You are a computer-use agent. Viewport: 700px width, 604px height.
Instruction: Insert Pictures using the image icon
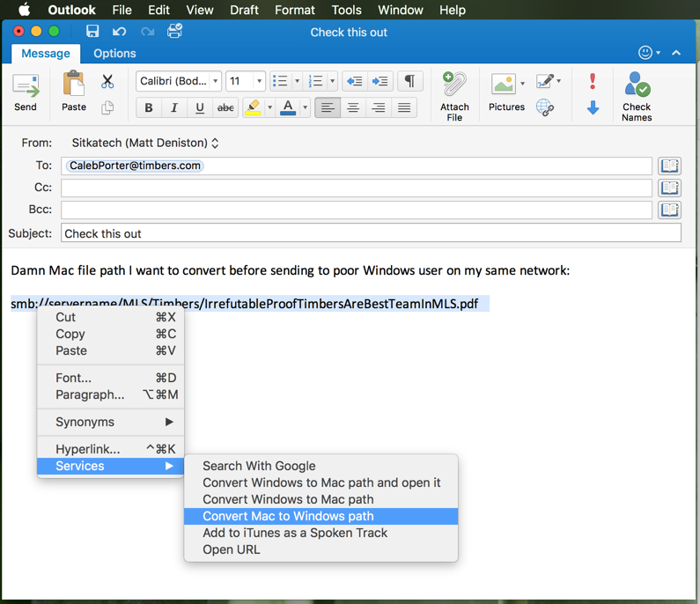pos(504,84)
